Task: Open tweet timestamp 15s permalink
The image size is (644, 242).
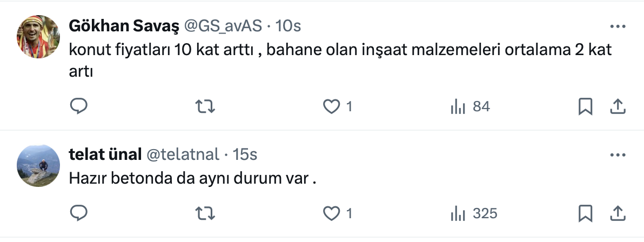Action: pyautogui.click(x=245, y=154)
